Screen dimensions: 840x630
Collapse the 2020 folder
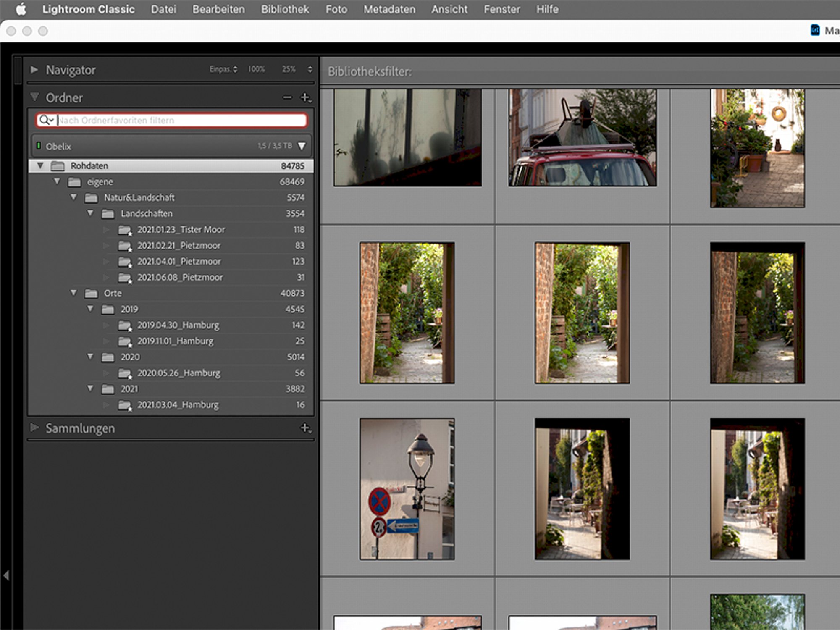pos(91,357)
